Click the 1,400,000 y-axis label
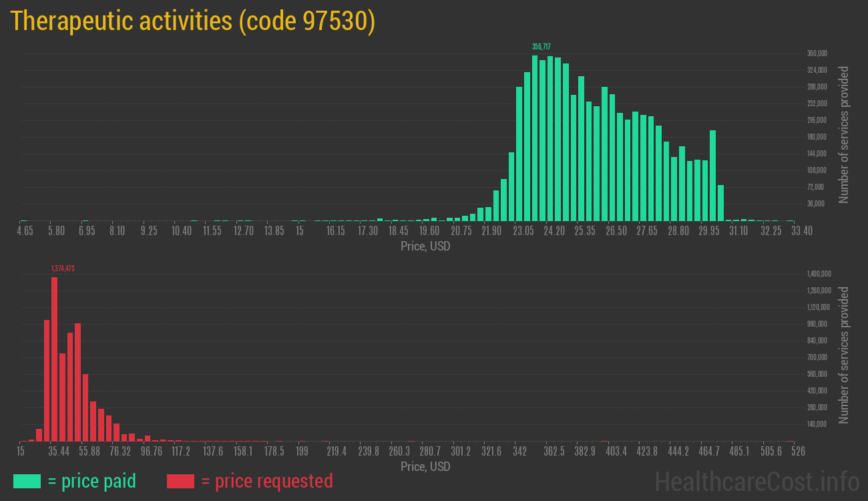This screenshot has width=868, height=501. point(819,274)
